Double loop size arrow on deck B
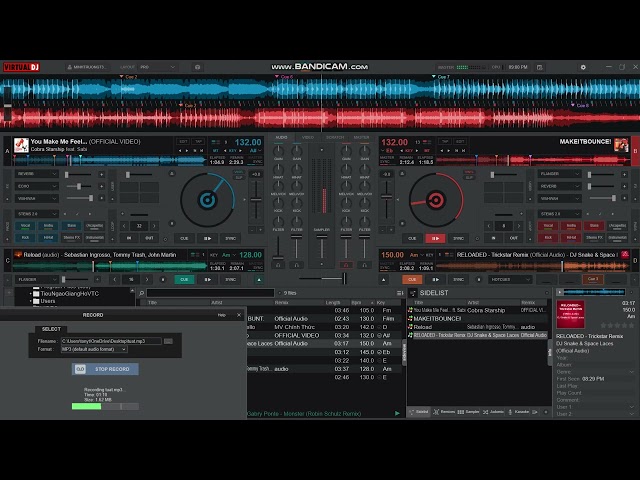The height and width of the screenshot is (480, 640). point(519,226)
